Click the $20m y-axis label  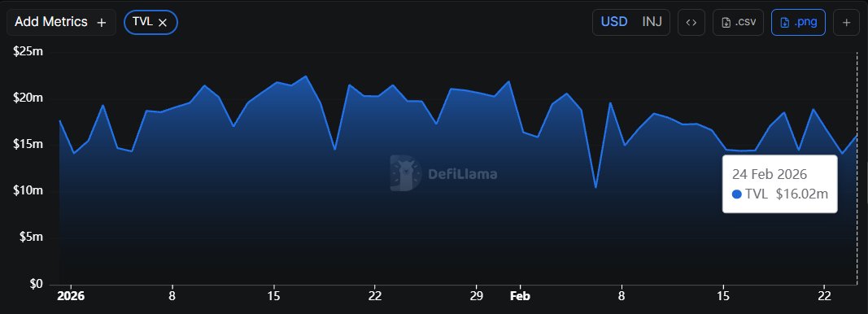tap(28, 98)
